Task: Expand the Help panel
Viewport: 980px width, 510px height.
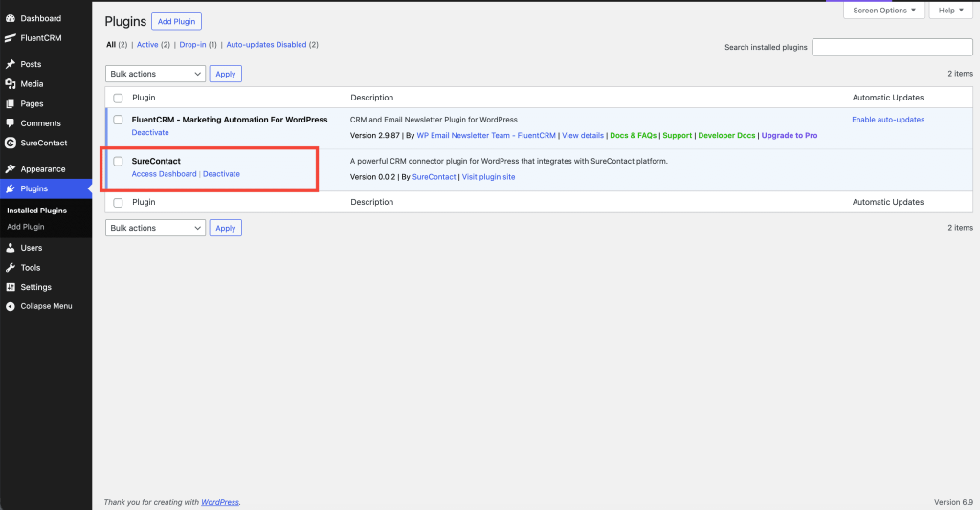Action: tap(950, 10)
